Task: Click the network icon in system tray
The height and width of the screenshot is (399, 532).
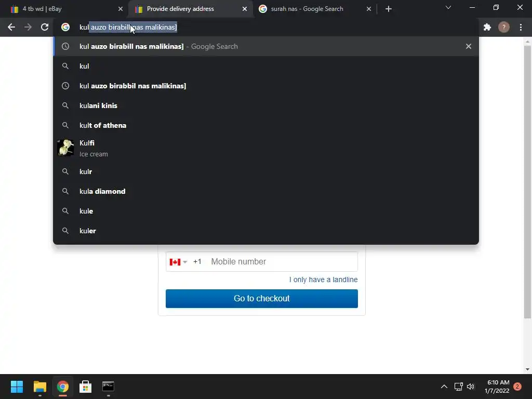Action: [458, 387]
